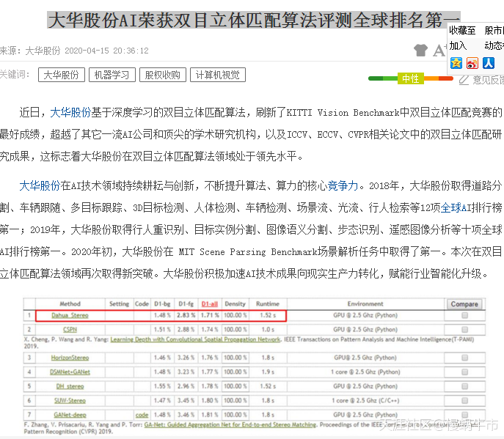Open the 收藏至 menu item
This screenshot has width=504, height=439.
(462, 31)
